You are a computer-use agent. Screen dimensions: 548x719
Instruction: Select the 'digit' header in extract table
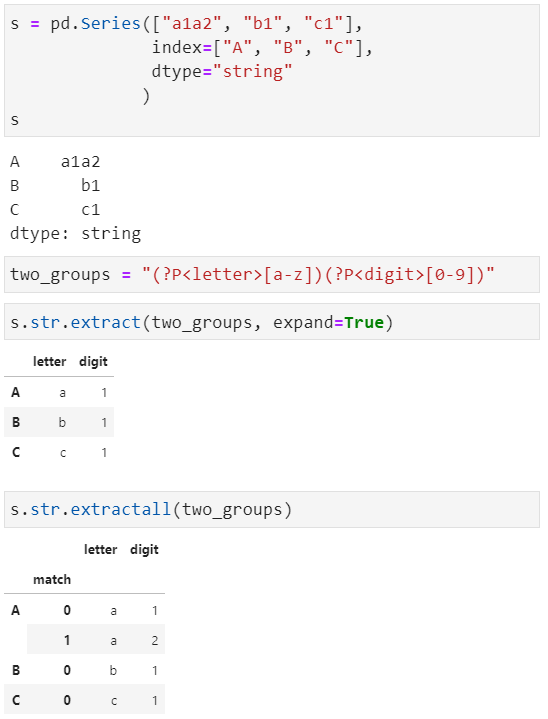coord(93,361)
